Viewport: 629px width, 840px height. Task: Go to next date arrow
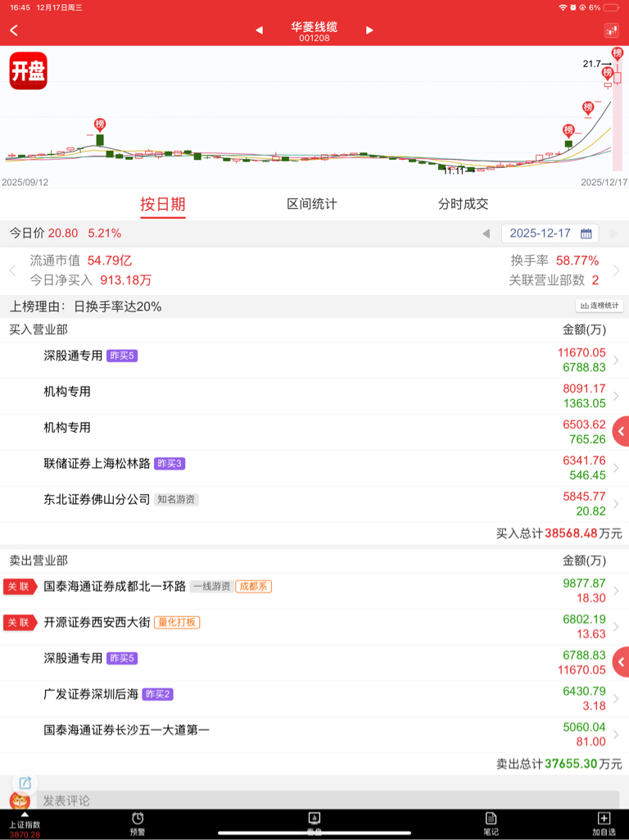coord(614,234)
